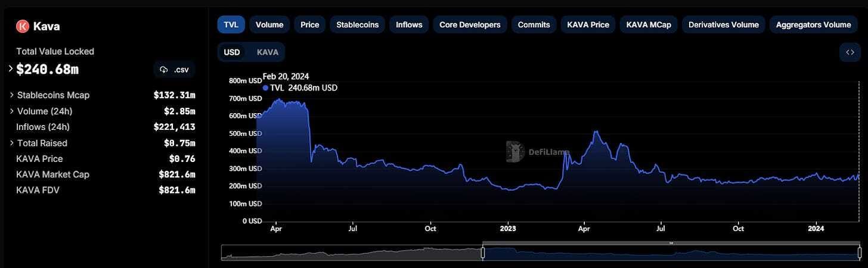Click the $0.76 KAVA price value

click(x=182, y=159)
